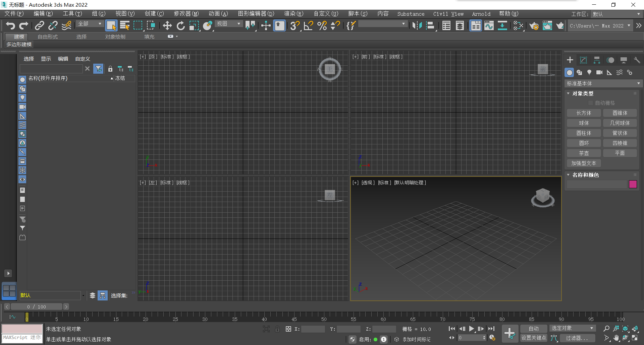Switch to the Modify command panel
Viewport: 644px width, 345px height.
pyautogui.click(x=583, y=60)
